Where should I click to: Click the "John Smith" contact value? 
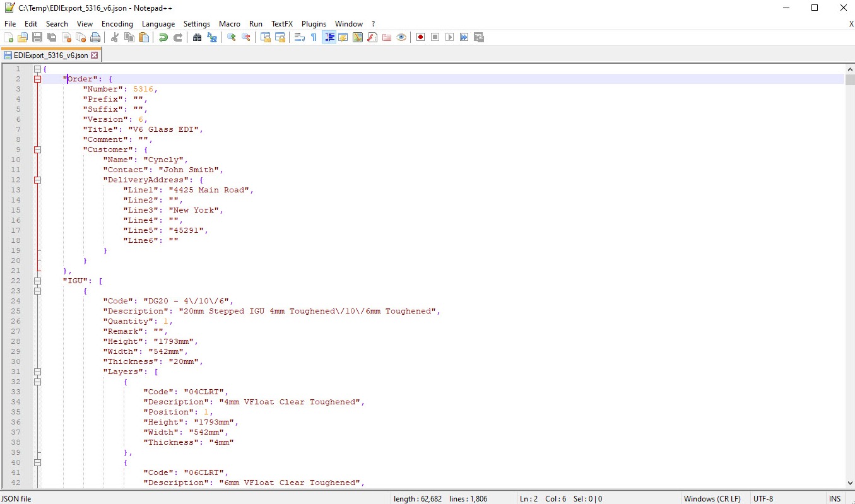[188, 170]
